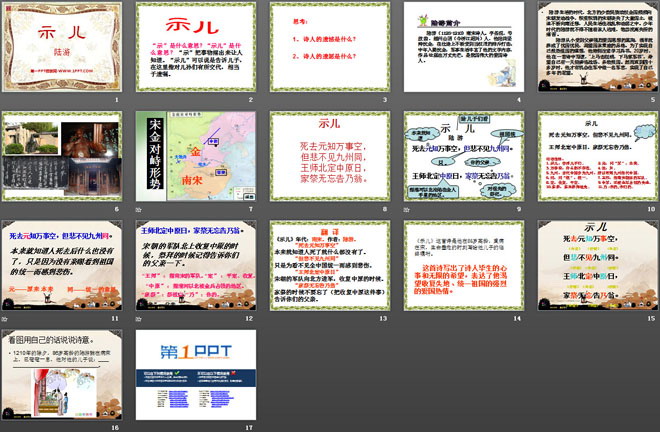
Task: Select slide 12 王师北定中原日 explanation
Action: (x=196, y=266)
